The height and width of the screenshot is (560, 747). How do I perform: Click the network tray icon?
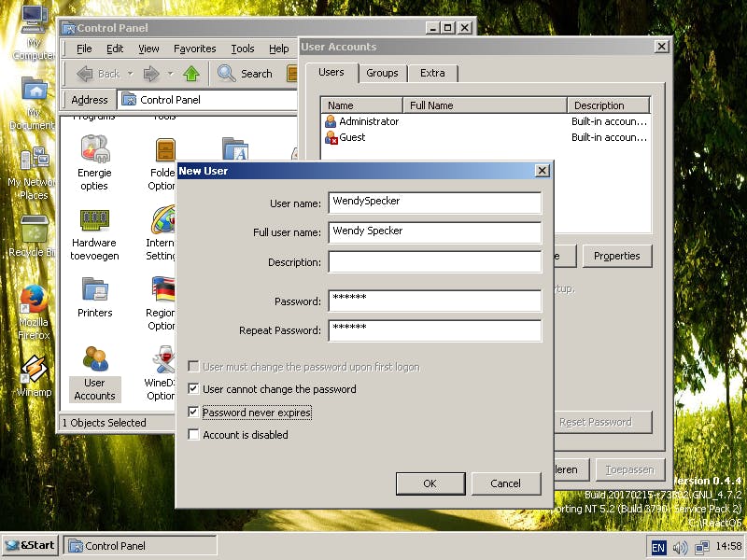tap(702, 548)
